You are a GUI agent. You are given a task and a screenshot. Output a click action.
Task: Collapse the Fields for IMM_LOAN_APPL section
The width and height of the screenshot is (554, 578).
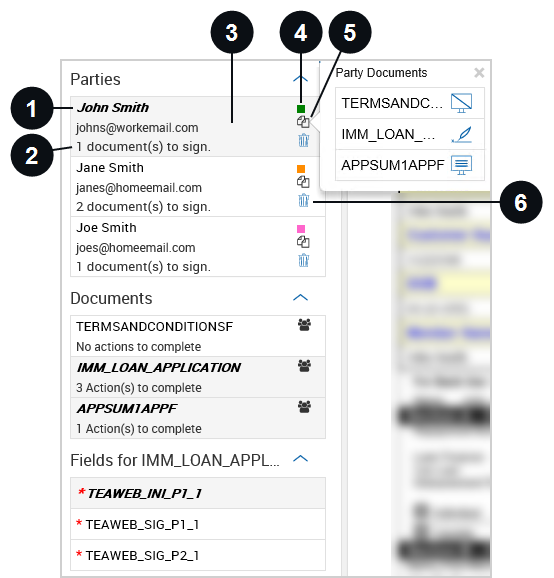(x=300, y=459)
